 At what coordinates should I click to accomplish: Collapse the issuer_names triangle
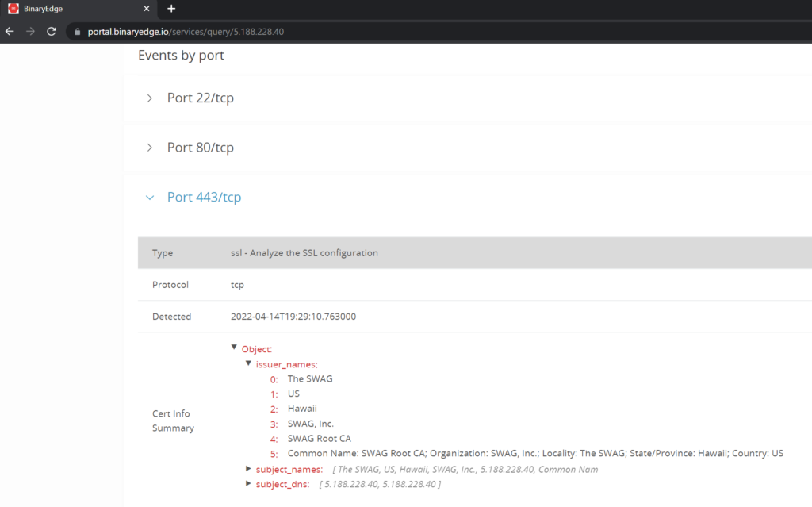pos(248,363)
